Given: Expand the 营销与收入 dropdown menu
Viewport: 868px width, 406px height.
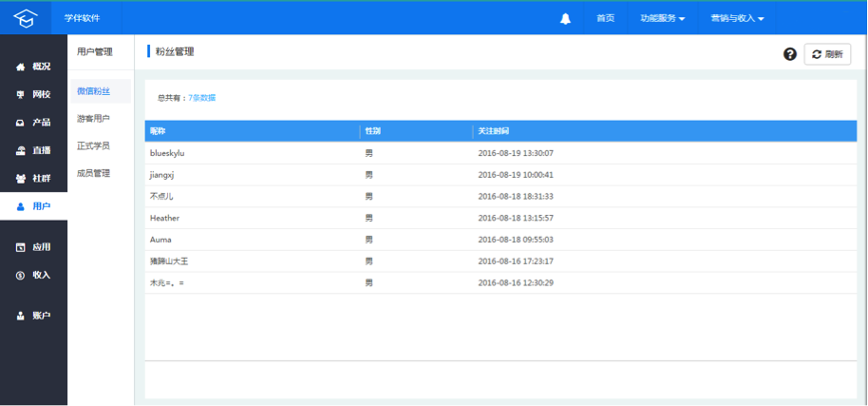Looking at the screenshot, I should click(x=737, y=18).
